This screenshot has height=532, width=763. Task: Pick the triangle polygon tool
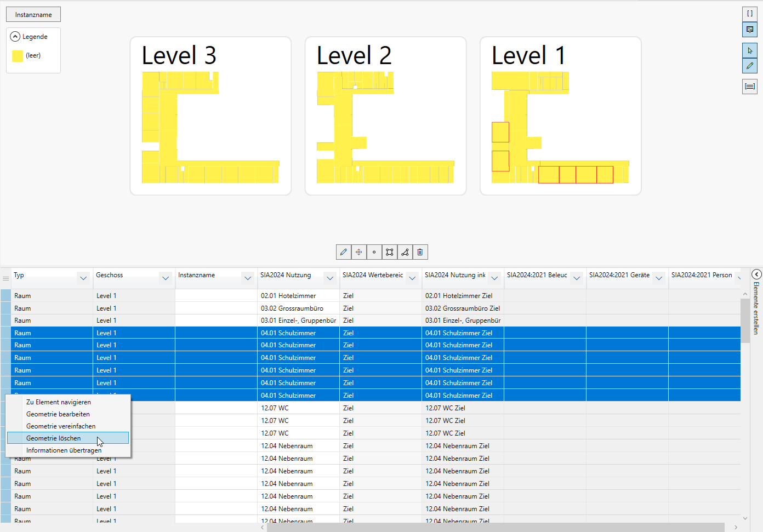pos(405,252)
